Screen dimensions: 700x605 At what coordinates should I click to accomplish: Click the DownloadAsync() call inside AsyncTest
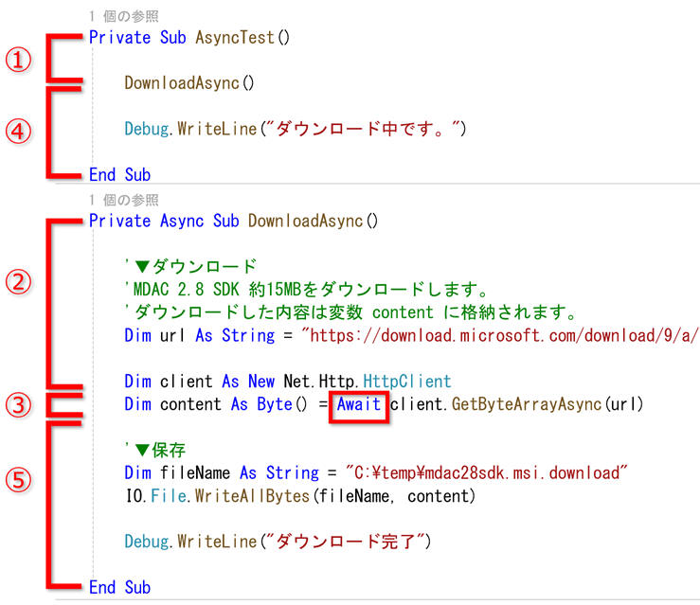click(x=188, y=83)
